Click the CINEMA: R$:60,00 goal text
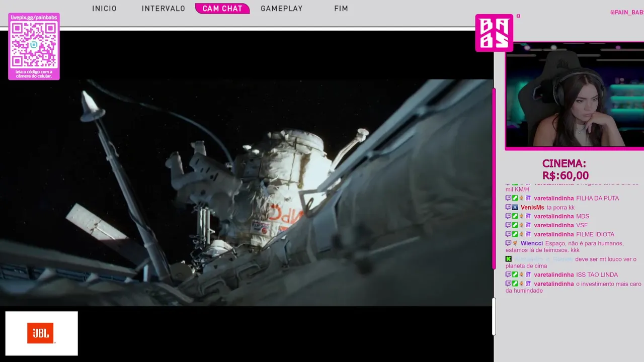Image resolution: width=644 pixels, height=362 pixels. 565,170
